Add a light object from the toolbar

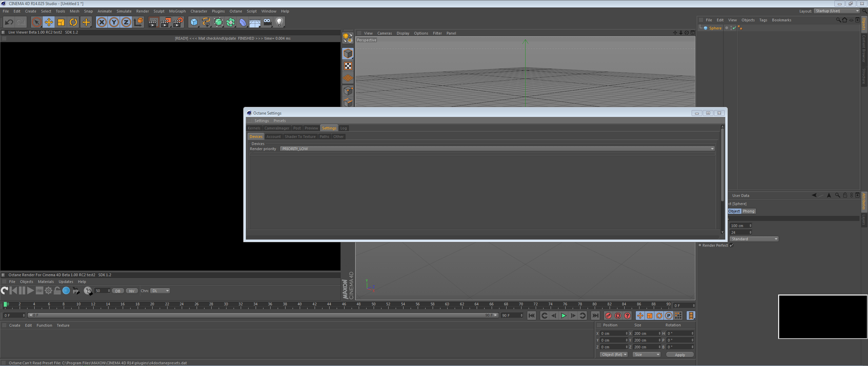[x=279, y=22]
